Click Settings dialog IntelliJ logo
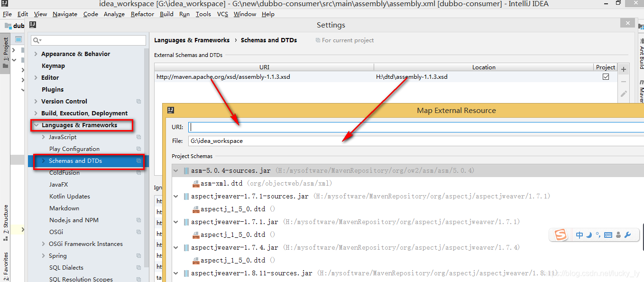The width and height of the screenshot is (644, 282). [x=33, y=25]
